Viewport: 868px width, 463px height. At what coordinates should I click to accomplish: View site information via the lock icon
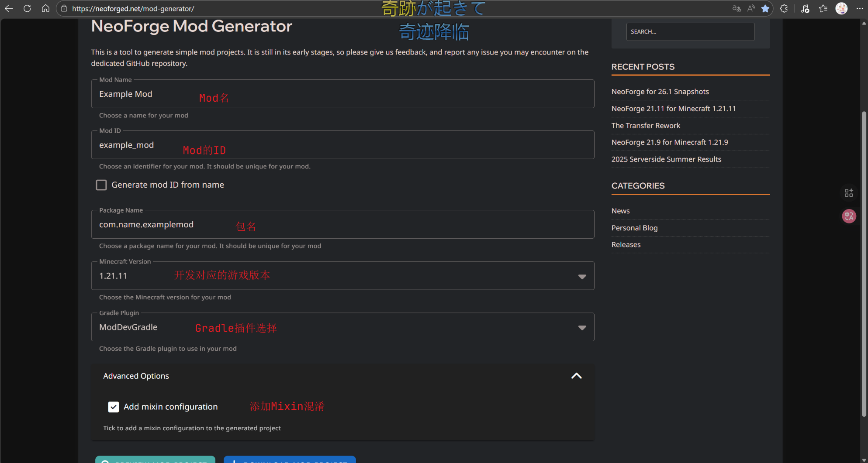click(64, 8)
